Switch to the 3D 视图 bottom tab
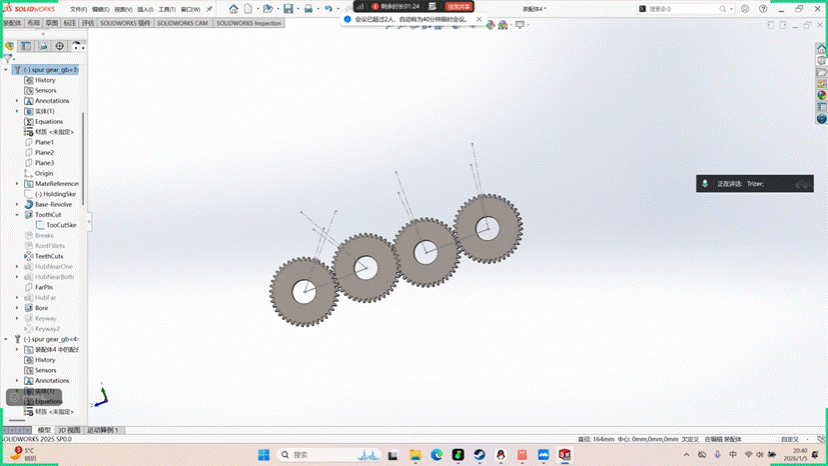The width and height of the screenshot is (828, 466). click(68, 430)
